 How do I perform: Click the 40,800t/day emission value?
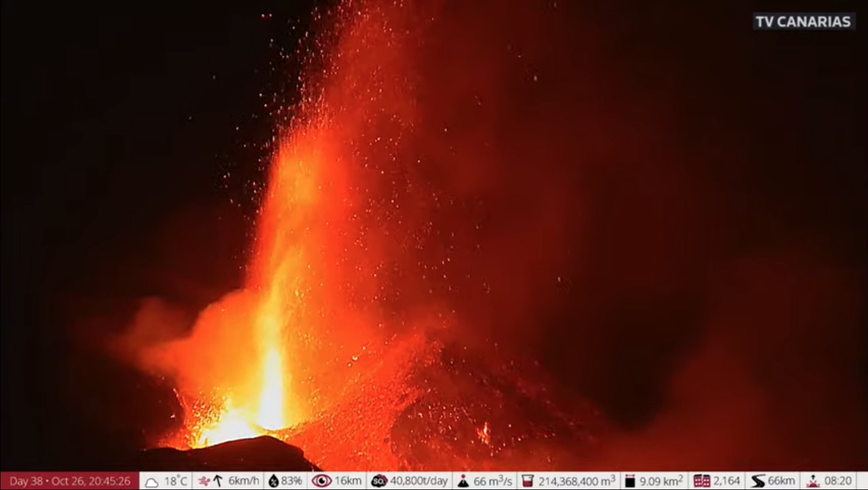click(419, 481)
